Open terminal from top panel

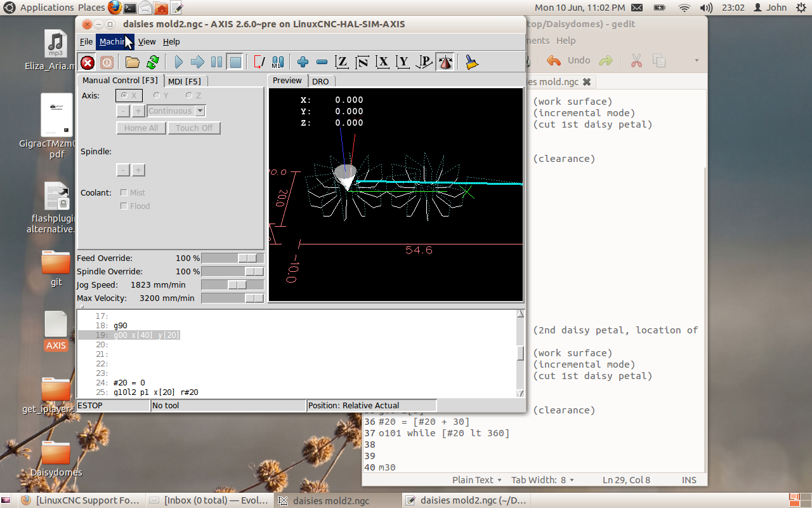pyautogui.click(x=130, y=8)
